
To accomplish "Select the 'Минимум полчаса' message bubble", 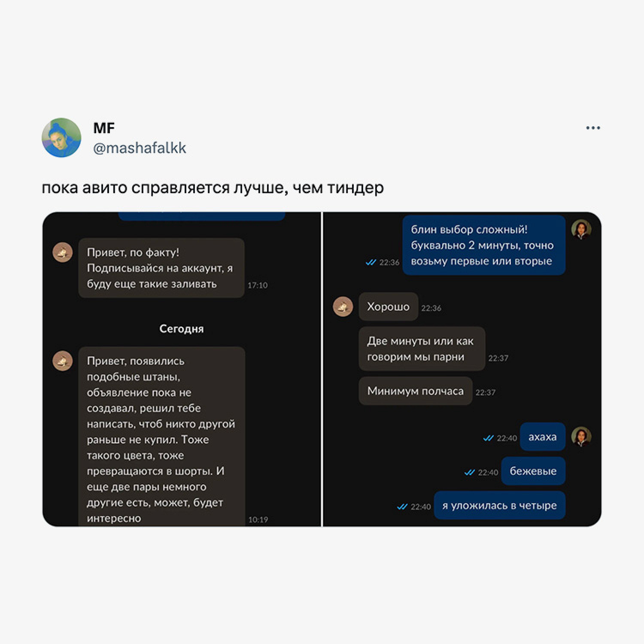I will pos(416,391).
